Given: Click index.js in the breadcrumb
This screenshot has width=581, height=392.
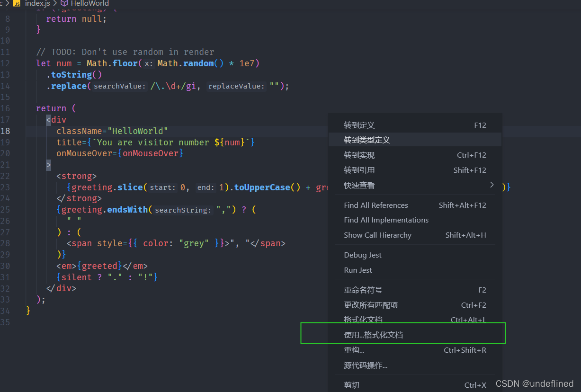Looking at the screenshot, I should pyautogui.click(x=37, y=3).
